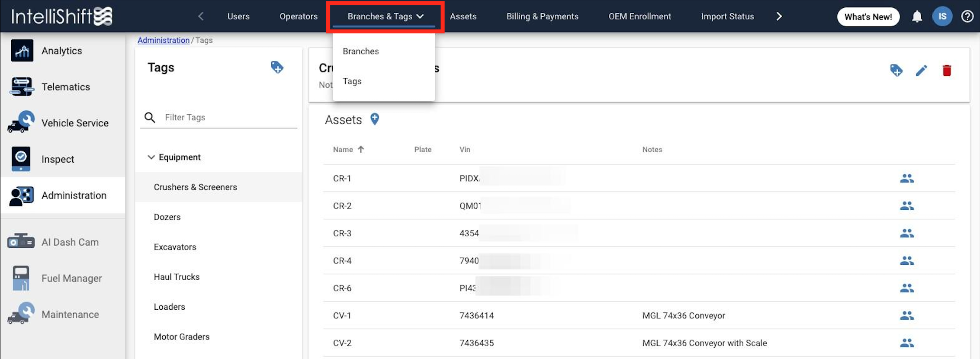Select the Crushers & Screeners tag
The image size is (980, 359).
pyautogui.click(x=218, y=187)
